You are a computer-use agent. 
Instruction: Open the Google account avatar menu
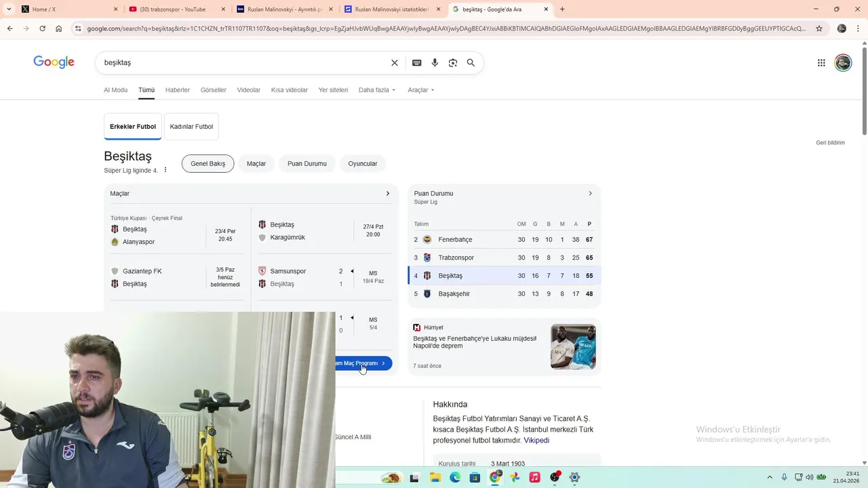point(843,62)
